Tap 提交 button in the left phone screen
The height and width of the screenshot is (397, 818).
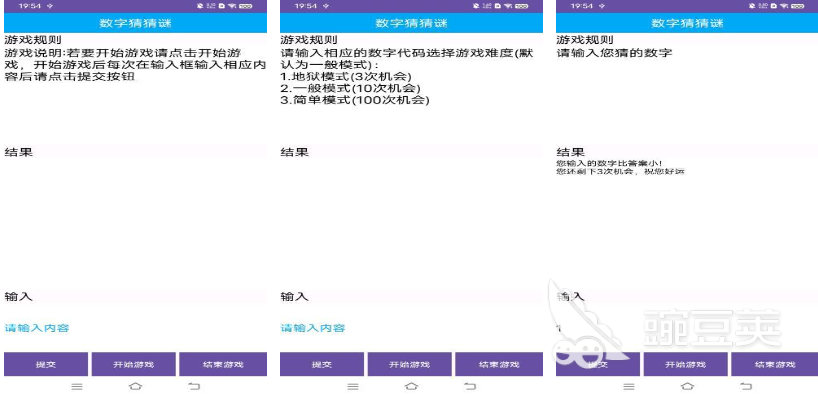coord(46,364)
